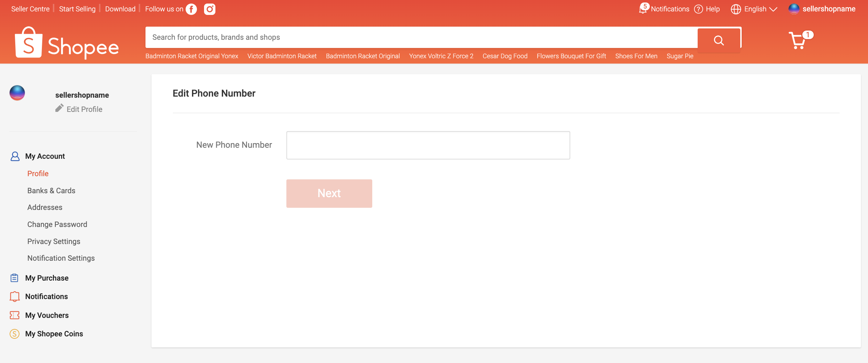This screenshot has width=868, height=363.
Task: Click the Next button
Action: (329, 194)
